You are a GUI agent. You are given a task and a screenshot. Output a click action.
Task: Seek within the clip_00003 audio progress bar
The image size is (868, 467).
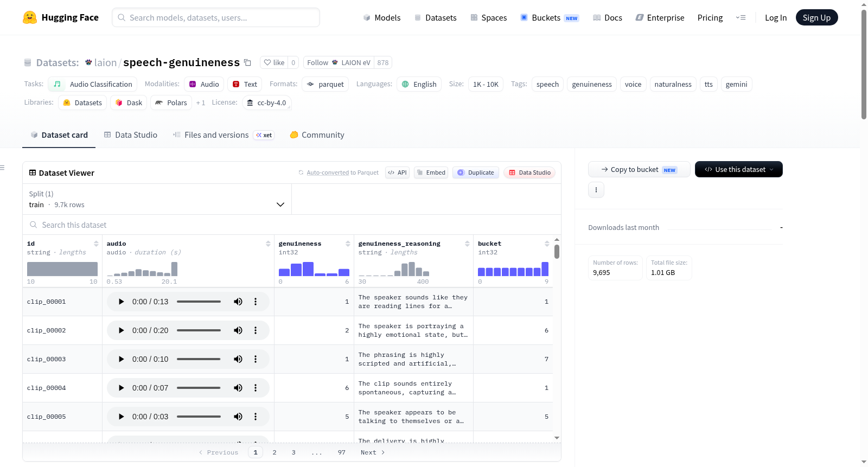click(x=199, y=359)
